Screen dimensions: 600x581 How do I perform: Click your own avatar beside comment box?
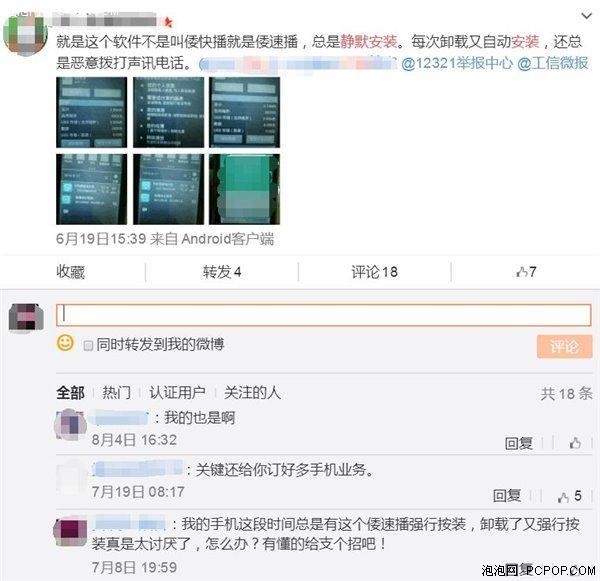(x=26, y=317)
